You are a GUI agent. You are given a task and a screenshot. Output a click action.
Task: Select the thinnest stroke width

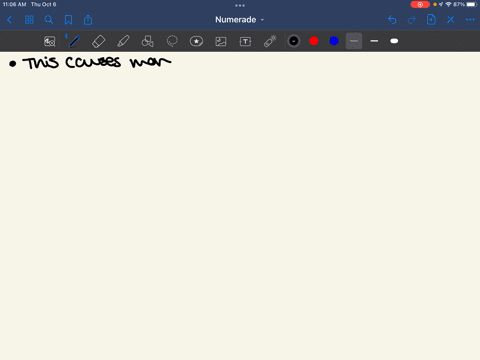(x=354, y=41)
